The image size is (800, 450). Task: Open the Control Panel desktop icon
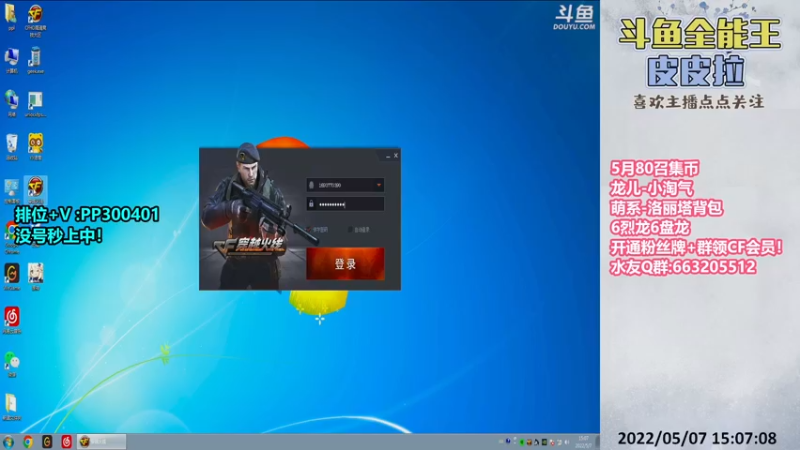point(11,190)
